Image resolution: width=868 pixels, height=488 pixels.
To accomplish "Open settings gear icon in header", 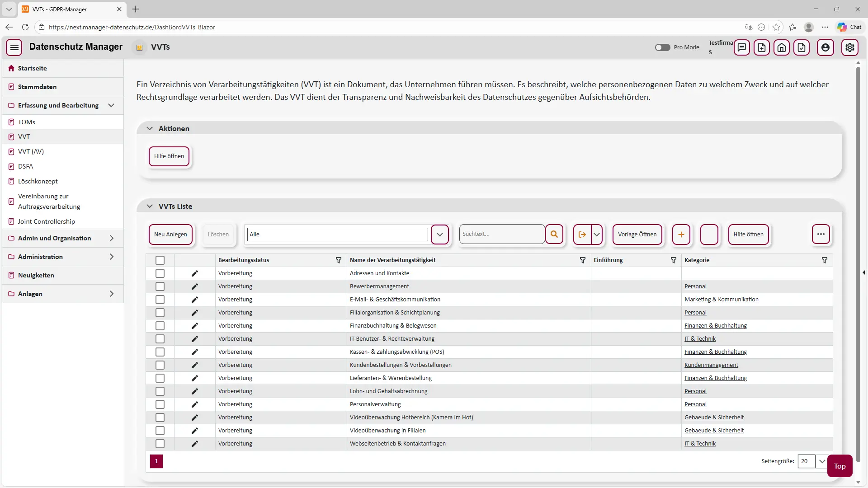I will pyautogui.click(x=849, y=47).
